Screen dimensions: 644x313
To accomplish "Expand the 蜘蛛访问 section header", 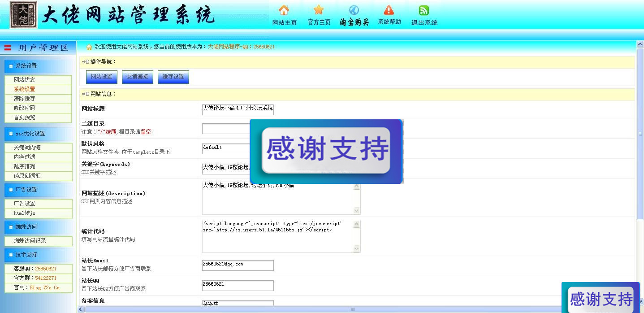I will (38, 227).
